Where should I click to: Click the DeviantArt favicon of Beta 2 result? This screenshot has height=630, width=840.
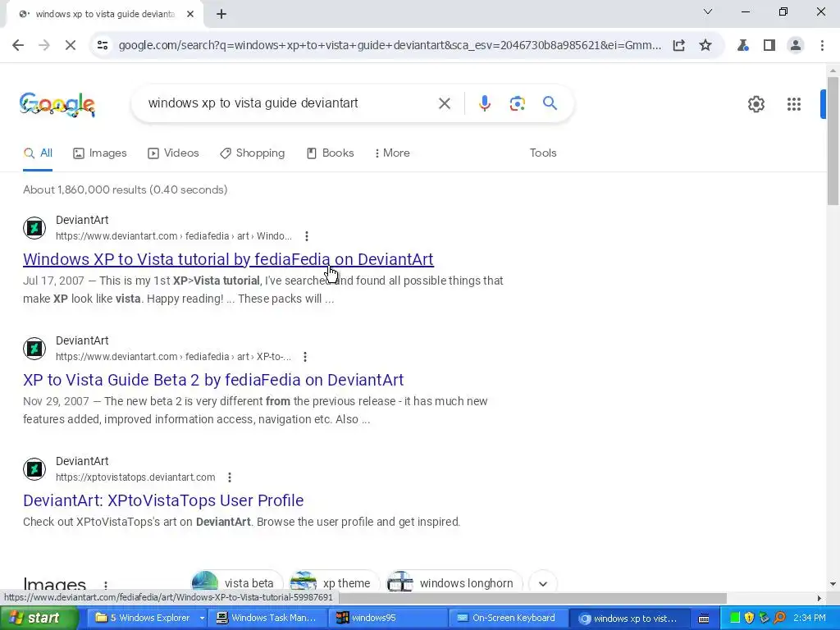coord(34,349)
